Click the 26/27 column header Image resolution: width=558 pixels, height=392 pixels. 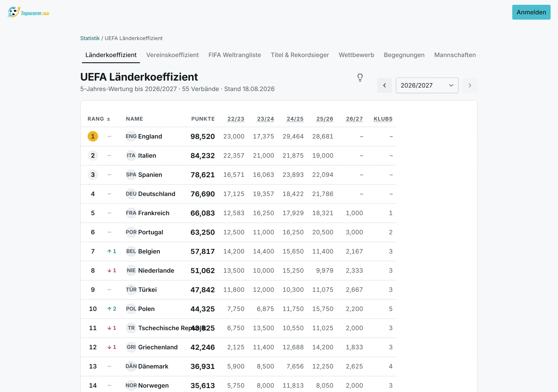click(x=354, y=119)
